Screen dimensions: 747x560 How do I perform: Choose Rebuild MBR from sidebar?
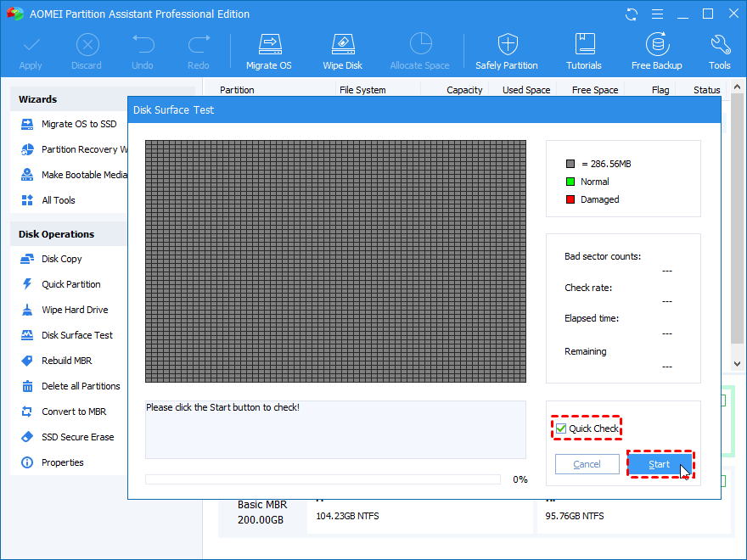click(67, 361)
